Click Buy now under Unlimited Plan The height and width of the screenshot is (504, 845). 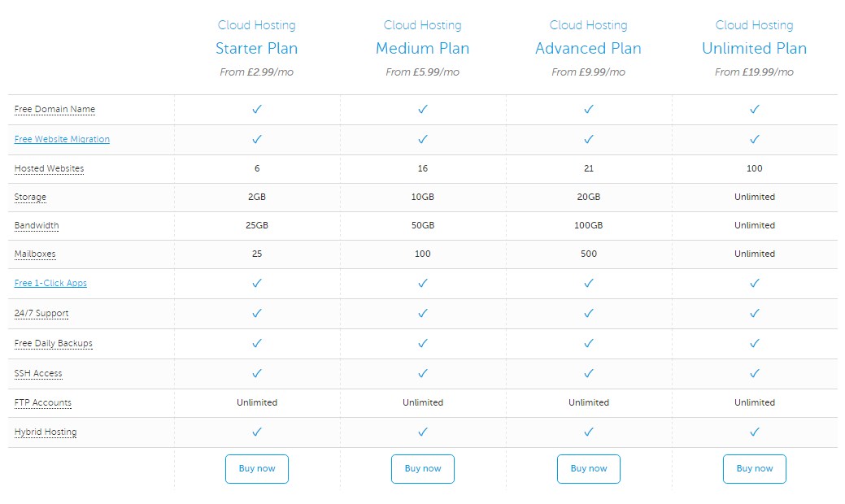[755, 468]
